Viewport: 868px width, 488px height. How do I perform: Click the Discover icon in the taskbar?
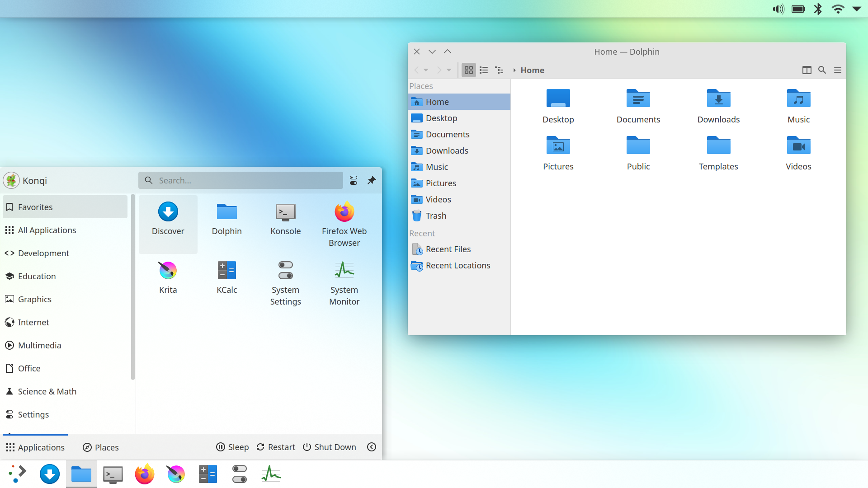pos(50,474)
